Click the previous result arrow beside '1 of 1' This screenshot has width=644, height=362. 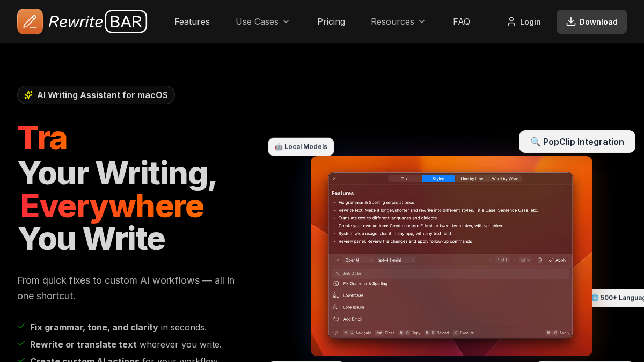point(489,260)
